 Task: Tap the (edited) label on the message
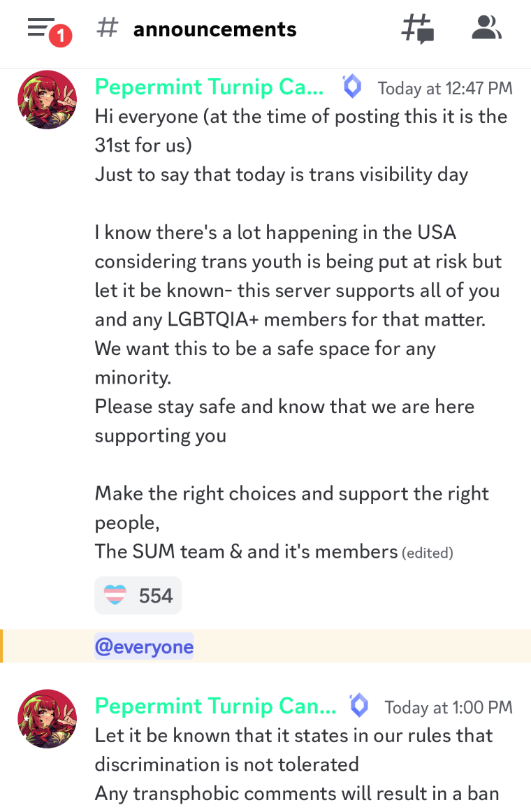(x=427, y=553)
